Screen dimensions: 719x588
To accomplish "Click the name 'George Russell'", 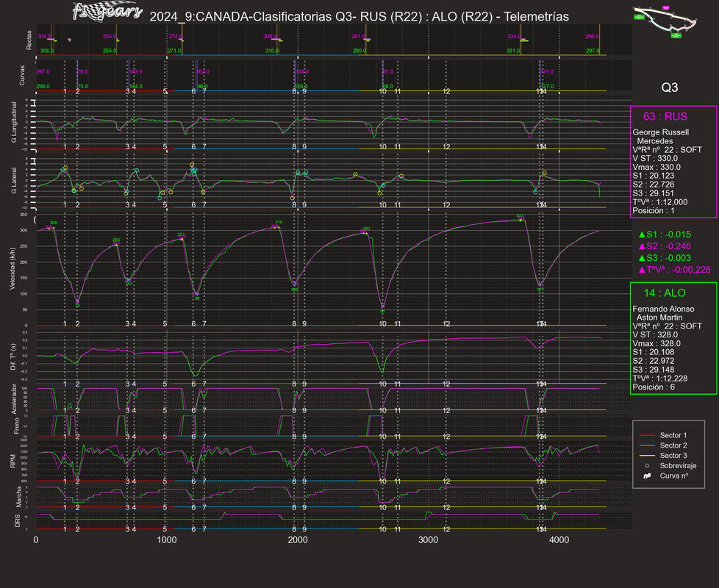I will point(660,132).
